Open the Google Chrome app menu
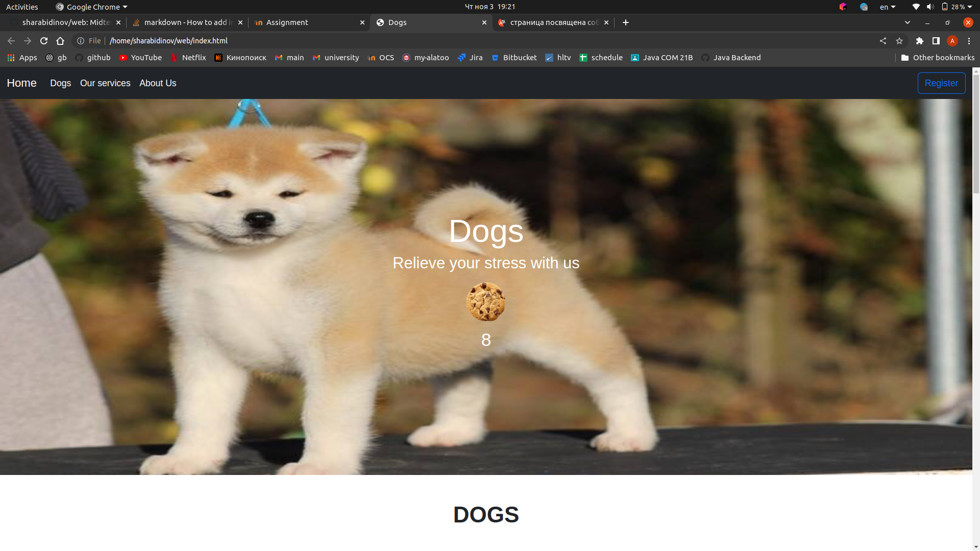This screenshot has width=980, height=551. (91, 7)
